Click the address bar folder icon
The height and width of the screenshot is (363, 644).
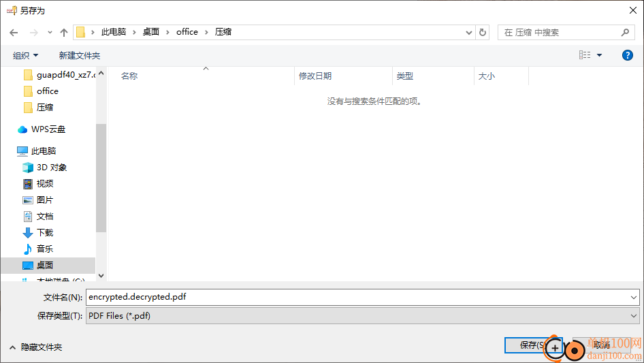pyautogui.click(x=81, y=32)
